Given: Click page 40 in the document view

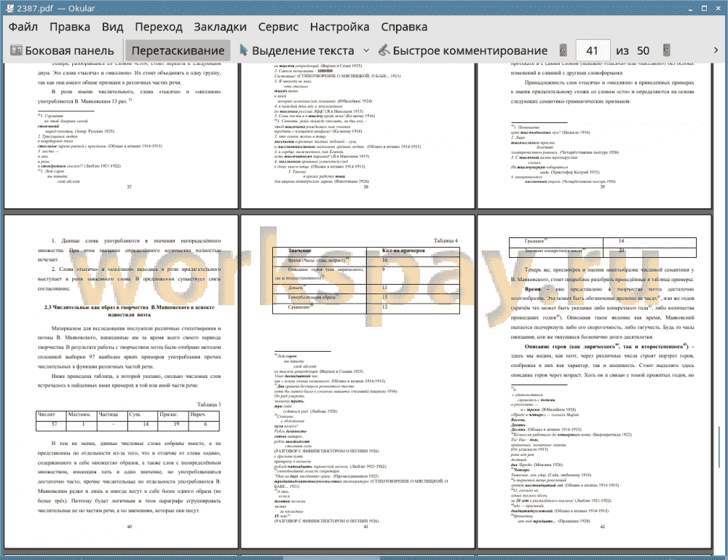Looking at the screenshot, I should (121, 382).
